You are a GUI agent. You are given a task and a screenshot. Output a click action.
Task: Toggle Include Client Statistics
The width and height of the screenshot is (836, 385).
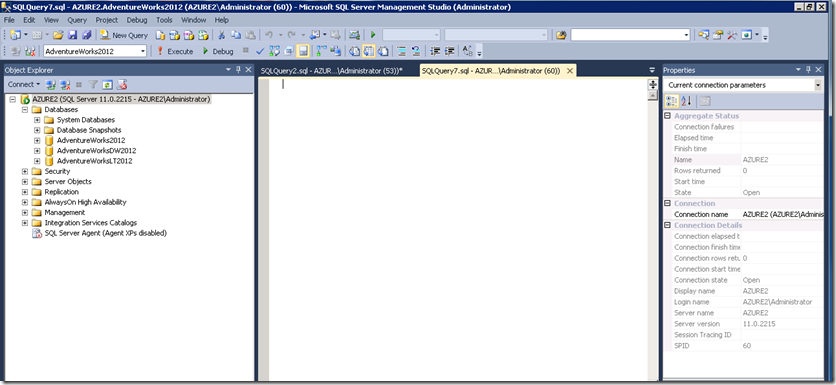[335, 52]
